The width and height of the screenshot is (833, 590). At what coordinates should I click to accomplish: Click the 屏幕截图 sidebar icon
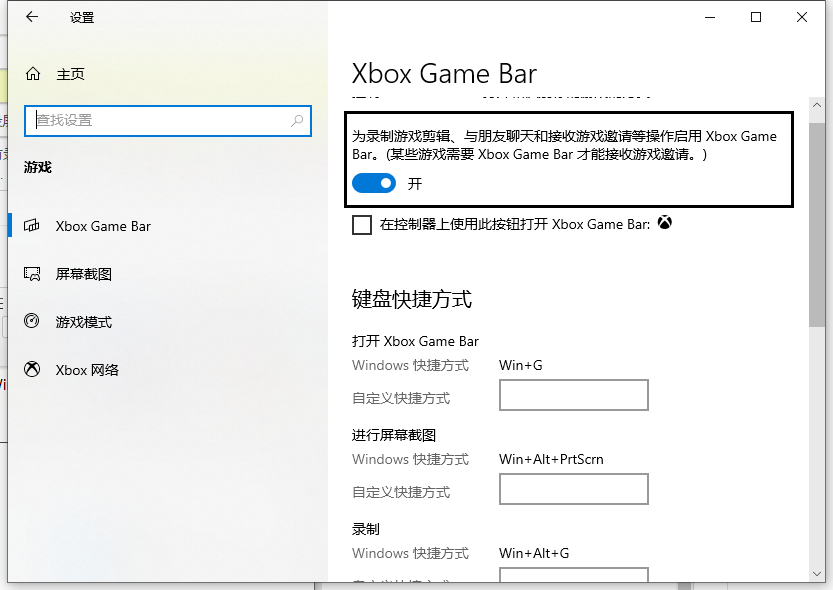click(x=32, y=274)
